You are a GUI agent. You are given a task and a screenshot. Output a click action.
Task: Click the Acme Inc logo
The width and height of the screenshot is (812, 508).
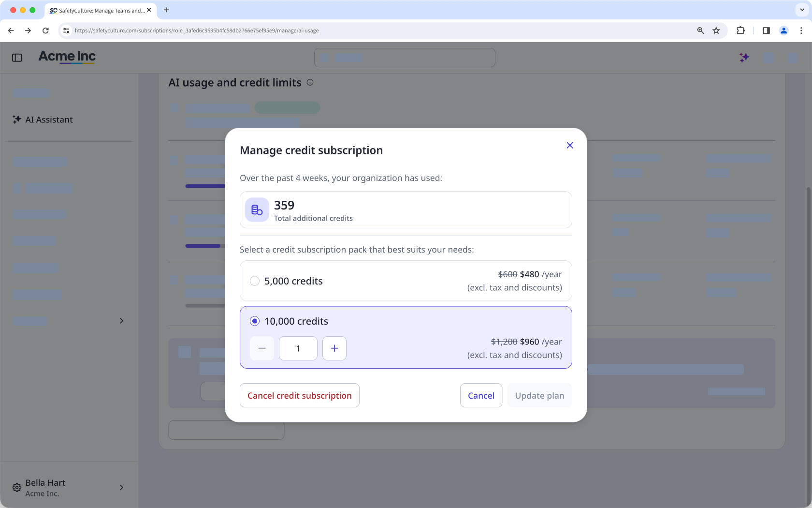[x=67, y=57]
